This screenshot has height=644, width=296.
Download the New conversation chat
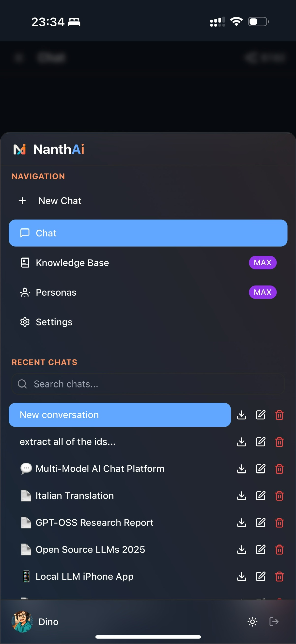click(242, 415)
